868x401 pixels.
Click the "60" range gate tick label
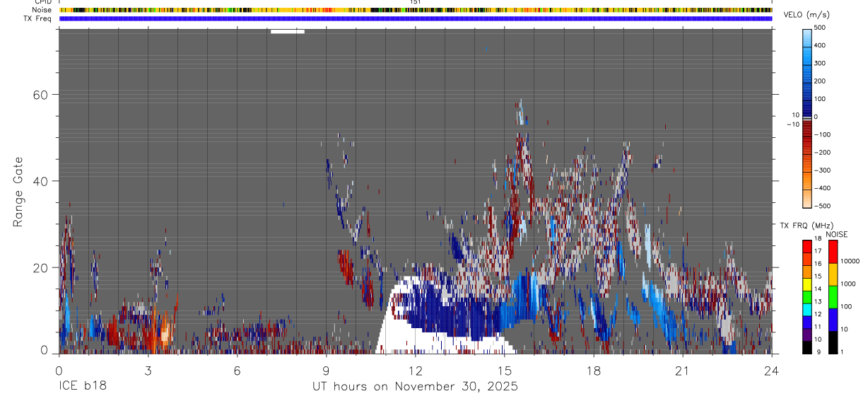(x=41, y=95)
